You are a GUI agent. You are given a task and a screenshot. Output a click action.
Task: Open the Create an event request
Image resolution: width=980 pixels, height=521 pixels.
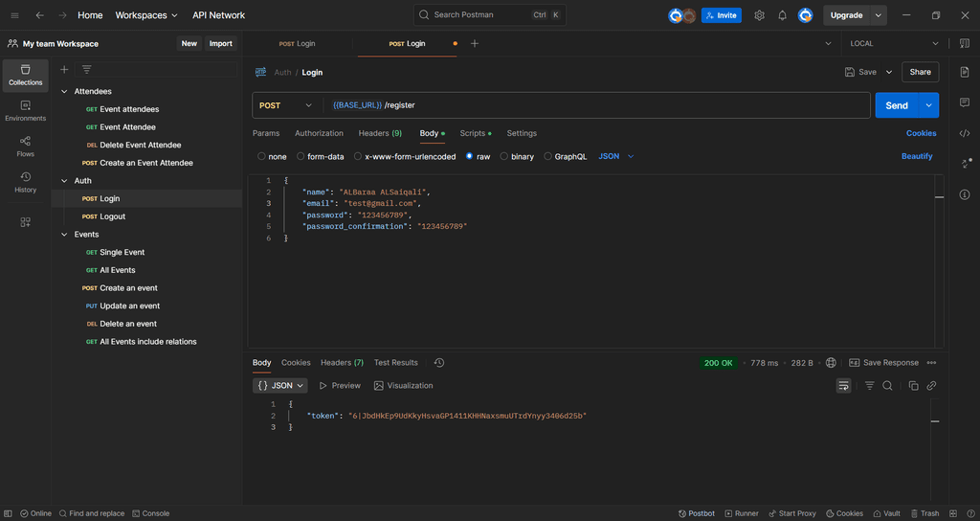(128, 288)
